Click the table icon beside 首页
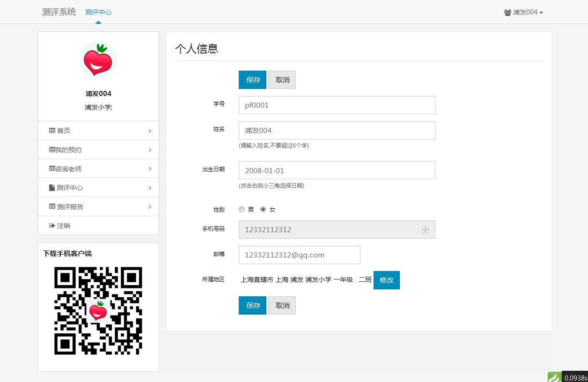Image resolution: width=588 pixels, height=382 pixels. pos(52,131)
